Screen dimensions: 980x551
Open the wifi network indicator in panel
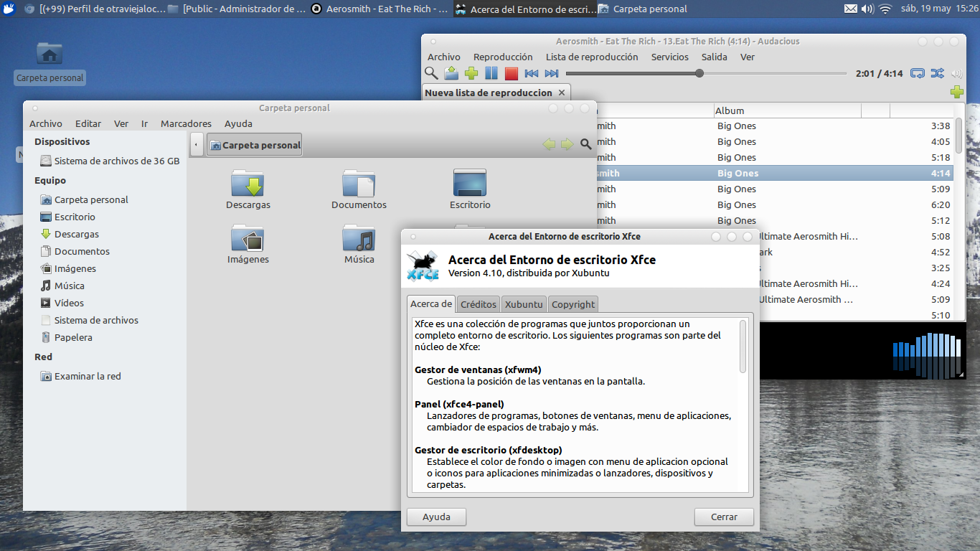[885, 9]
